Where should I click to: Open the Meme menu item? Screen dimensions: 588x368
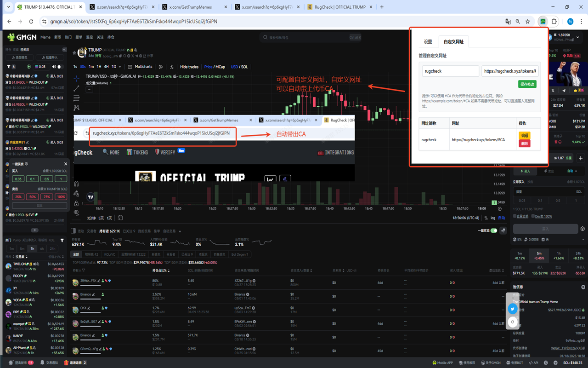45,37
